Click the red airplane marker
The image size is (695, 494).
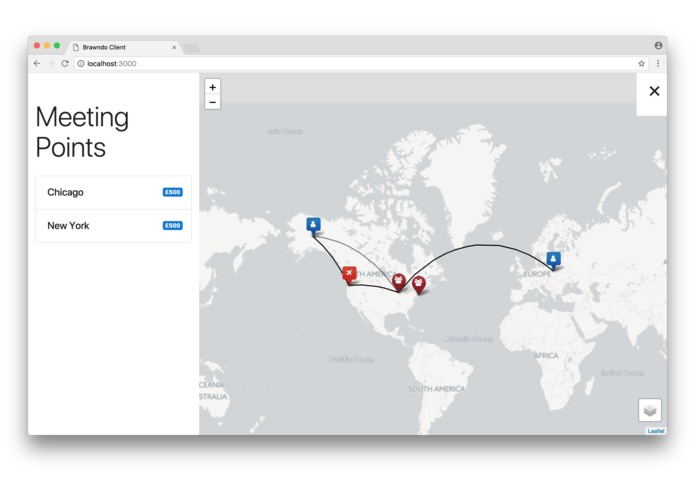tap(349, 274)
